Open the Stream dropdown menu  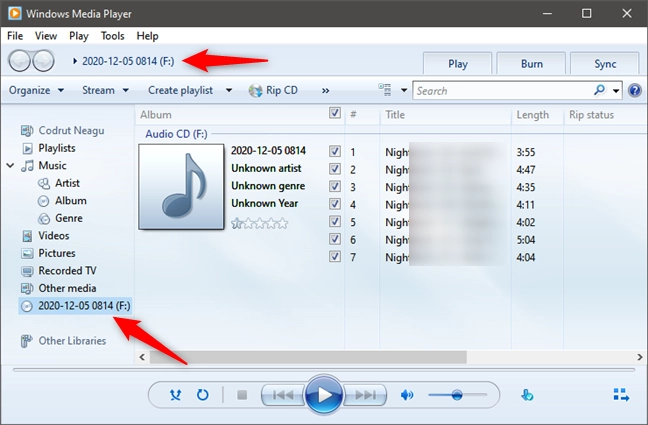click(x=105, y=90)
